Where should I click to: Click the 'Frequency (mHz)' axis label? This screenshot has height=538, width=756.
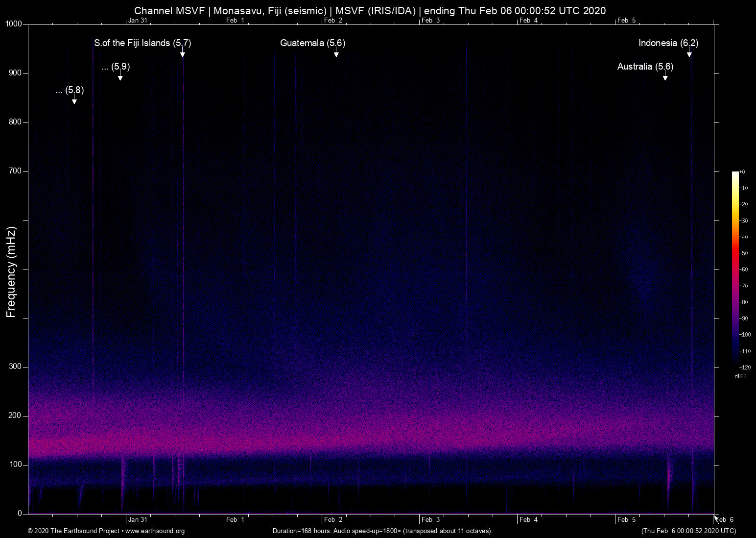pyautogui.click(x=11, y=272)
